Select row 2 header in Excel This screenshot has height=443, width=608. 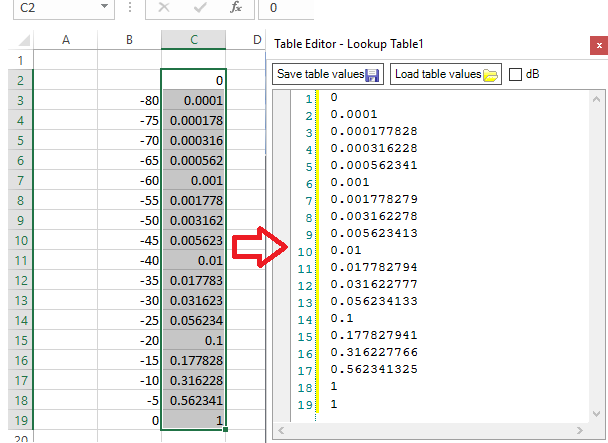[x=21, y=80]
